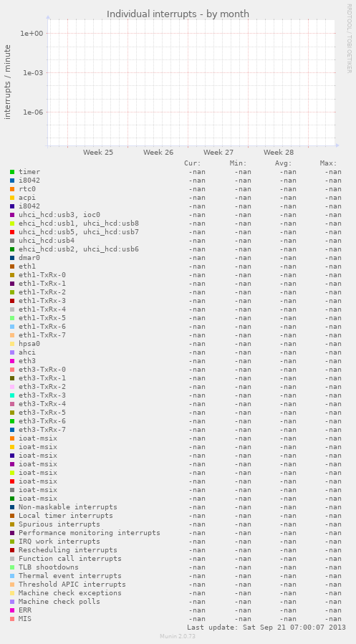Click the Week 26 axis label
This screenshot has height=644, width=356.
pyautogui.click(x=158, y=153)
